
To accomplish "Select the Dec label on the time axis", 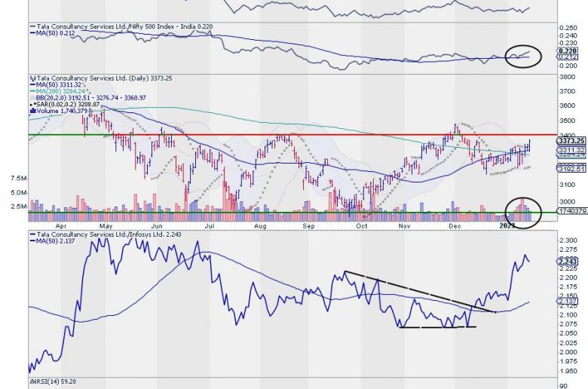I will coord(455,226).
